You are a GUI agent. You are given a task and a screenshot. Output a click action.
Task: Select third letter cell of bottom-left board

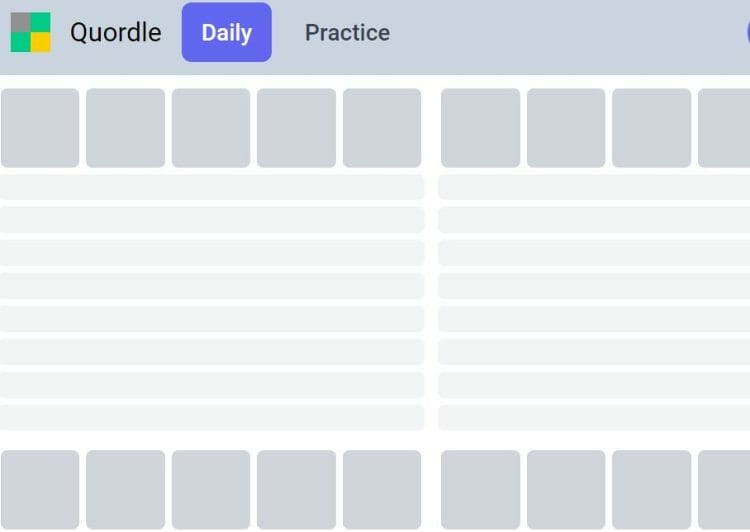coord(211,489)
